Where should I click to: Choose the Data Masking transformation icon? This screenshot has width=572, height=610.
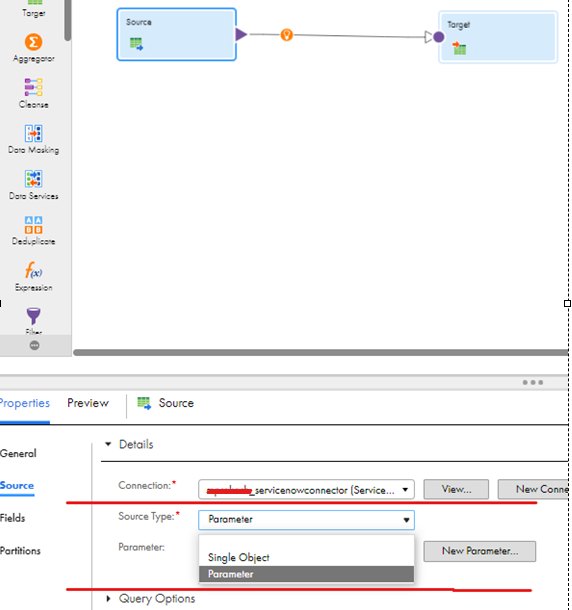click(x=33, y=133)
